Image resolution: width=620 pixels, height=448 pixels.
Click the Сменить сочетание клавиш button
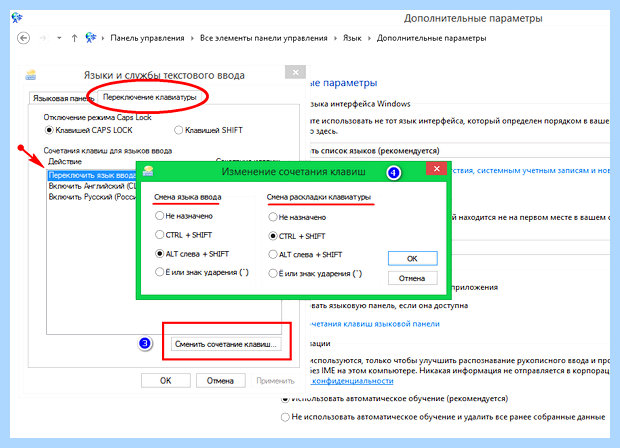(x=226, y=344)
